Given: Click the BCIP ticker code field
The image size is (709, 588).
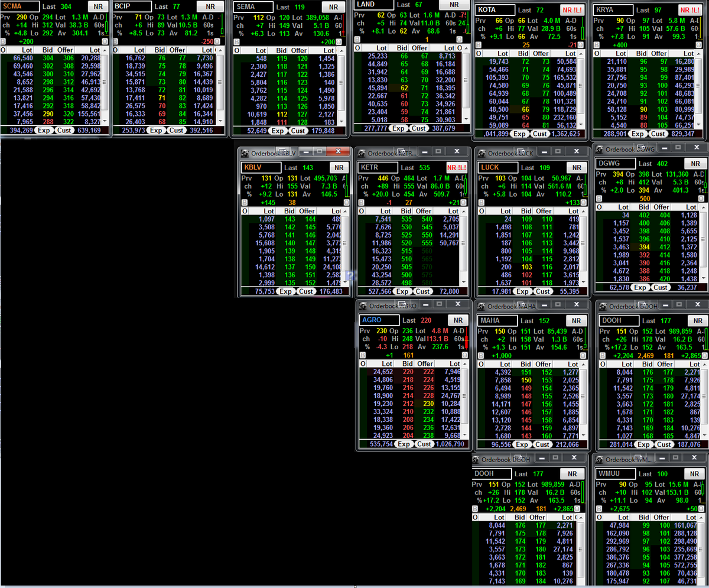Looking at the screenshot, I should (x=133, y=7).
